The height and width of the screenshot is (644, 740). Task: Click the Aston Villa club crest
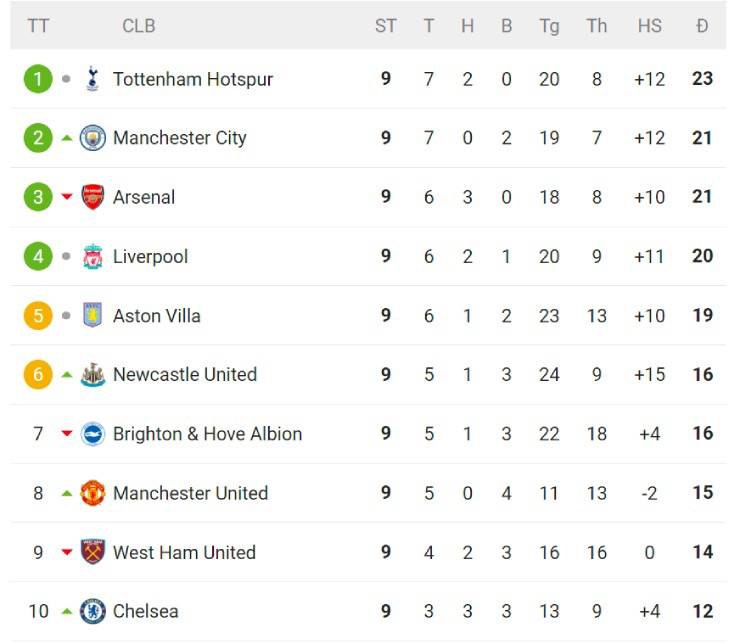coord(92,315)
